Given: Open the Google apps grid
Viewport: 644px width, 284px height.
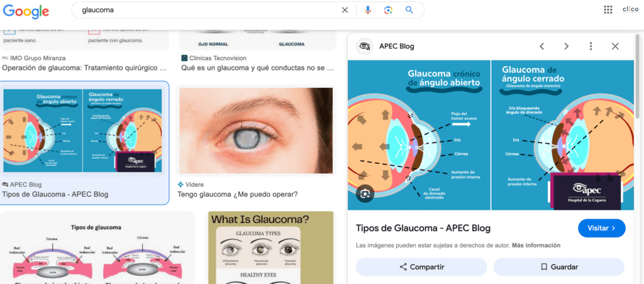Looking at the screenshot, I should 608,10.
